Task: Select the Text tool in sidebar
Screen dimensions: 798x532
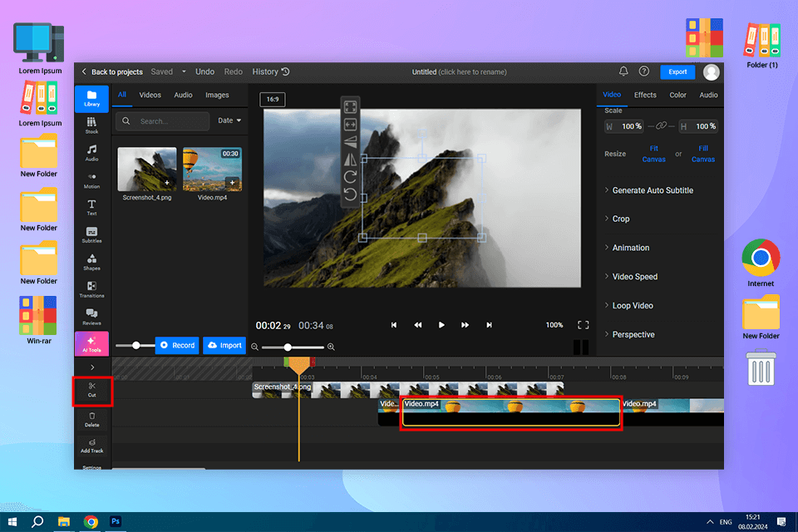Action: pos(91,207)
